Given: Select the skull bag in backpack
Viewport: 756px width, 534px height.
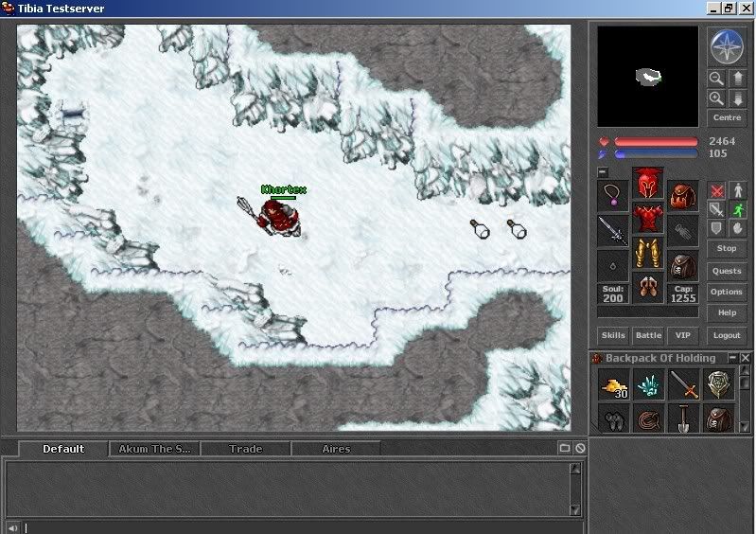Looking at the screenshot, I should 718,418.
